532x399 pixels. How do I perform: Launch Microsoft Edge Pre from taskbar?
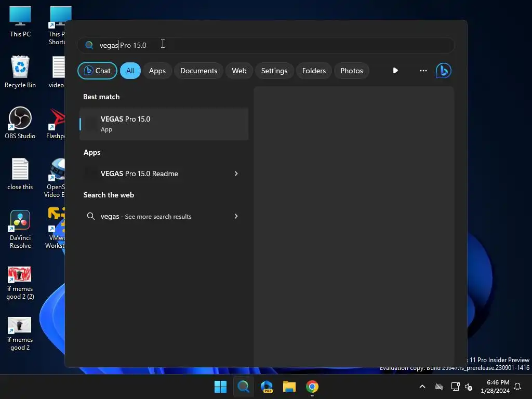(x=267, y=387)
